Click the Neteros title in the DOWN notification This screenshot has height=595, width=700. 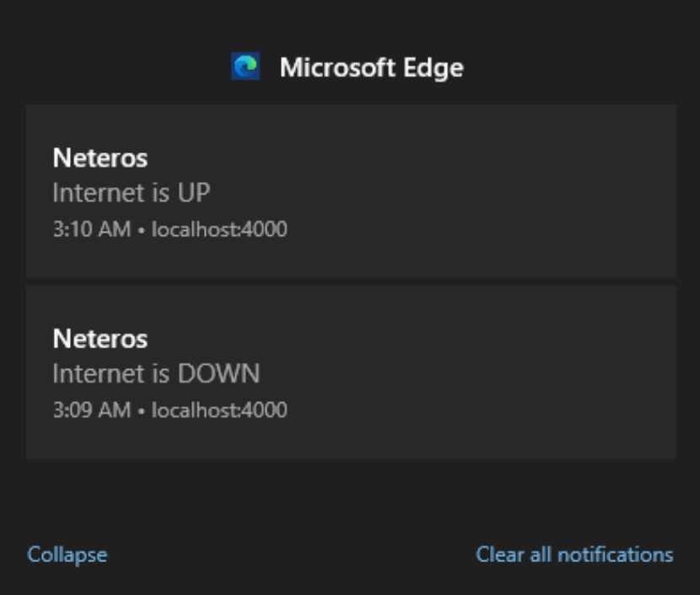[100, 339]
